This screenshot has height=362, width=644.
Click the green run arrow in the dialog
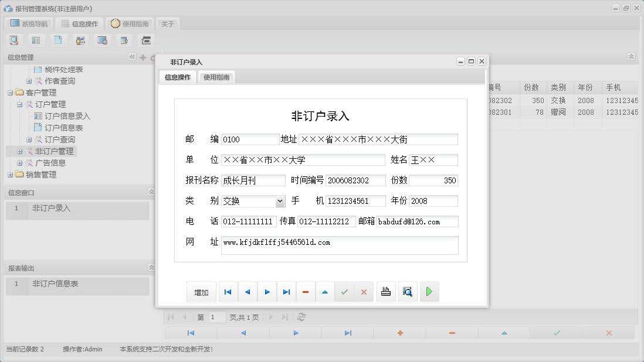tap(429, 291)
